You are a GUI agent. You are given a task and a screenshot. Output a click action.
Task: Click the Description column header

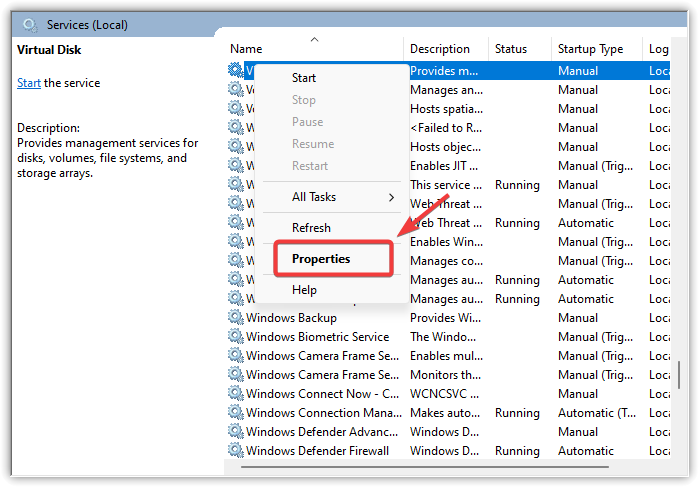point(439,49)
